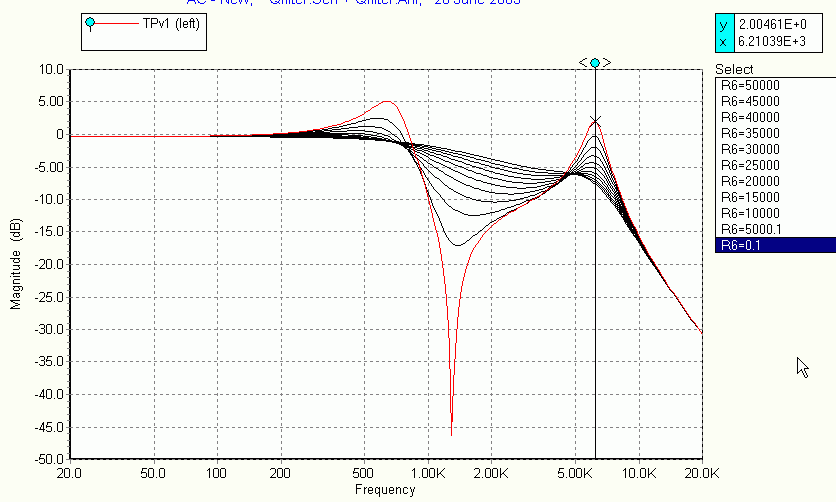Click the Frequency axis label
Image resolution: width=836 pixels, height=502 pixels.
click(x=385, y=490)
